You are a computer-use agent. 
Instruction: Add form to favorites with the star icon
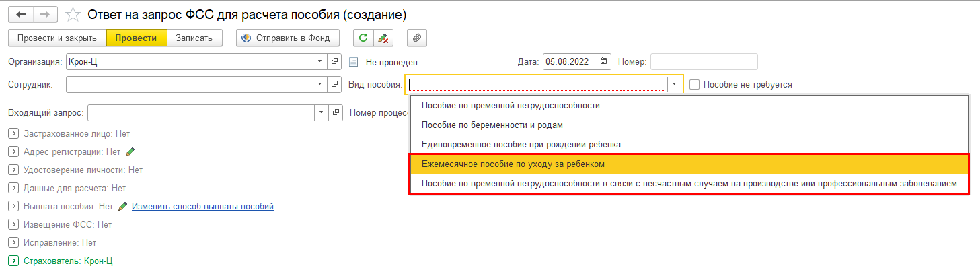pos(75,14)
